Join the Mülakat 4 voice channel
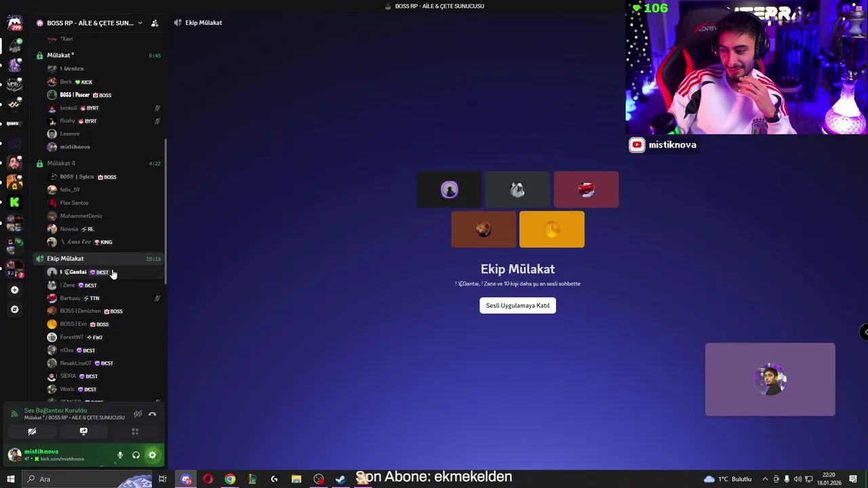Image resolution: width=868 pixels, height=488 pixels. coord(98,163)
